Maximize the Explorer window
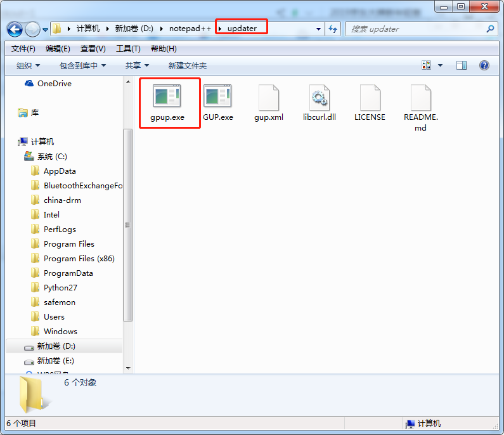The image size is (504, 435). click(461, 7)
